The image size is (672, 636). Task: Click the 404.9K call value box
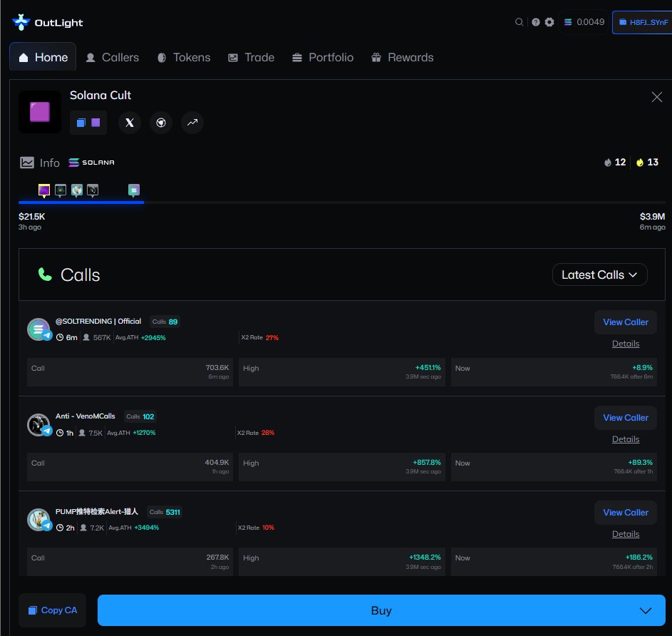(x=130, y=466)
